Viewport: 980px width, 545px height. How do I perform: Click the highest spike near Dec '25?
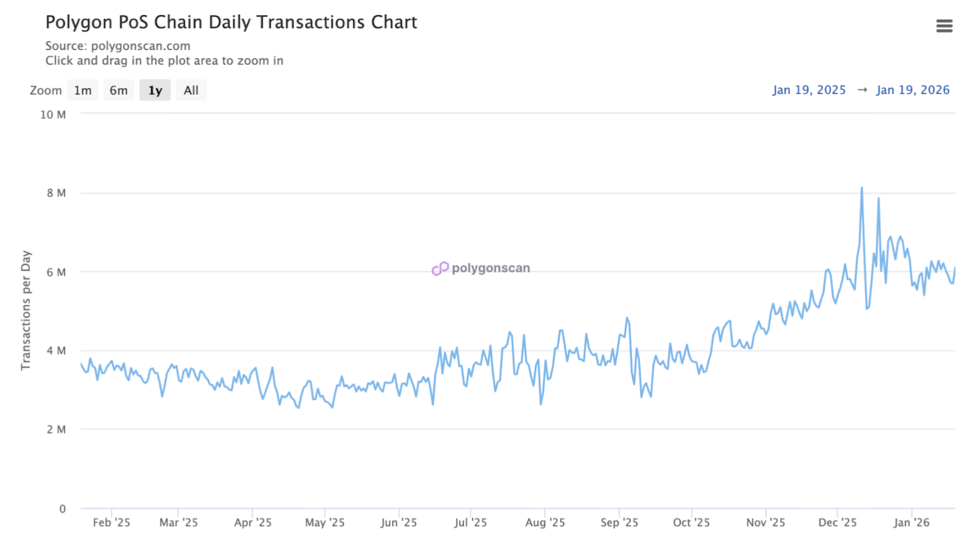[862, 188]
